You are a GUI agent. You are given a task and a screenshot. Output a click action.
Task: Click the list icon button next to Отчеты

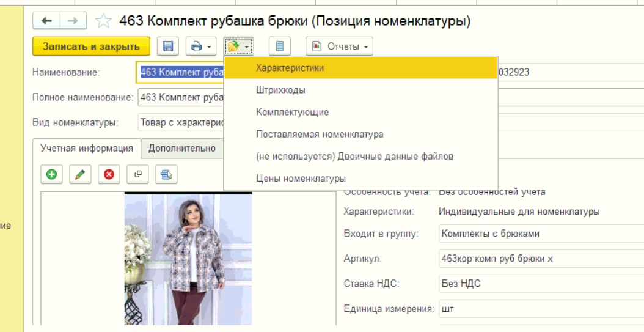[280, 46]
